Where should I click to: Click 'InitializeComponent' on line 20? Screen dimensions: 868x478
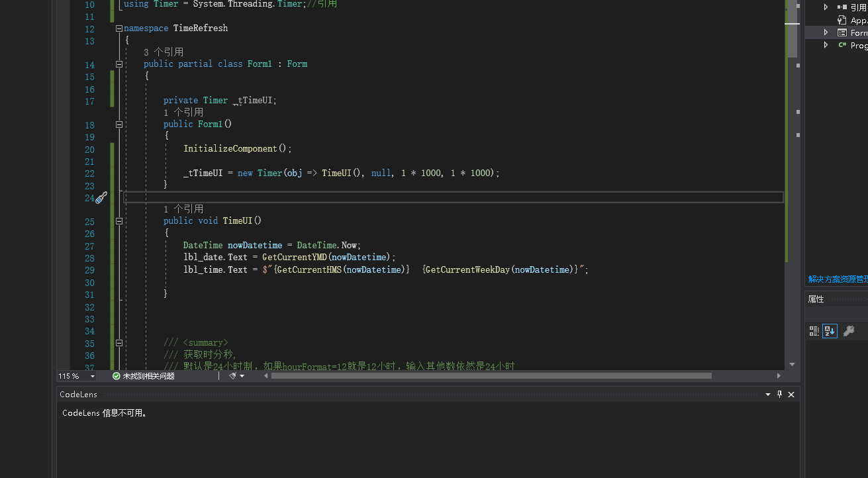230,149
